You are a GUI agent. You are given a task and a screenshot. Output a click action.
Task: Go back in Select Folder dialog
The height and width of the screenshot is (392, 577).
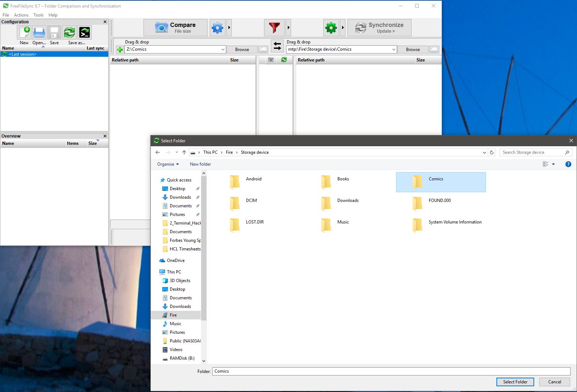click(x=158, y=152)
